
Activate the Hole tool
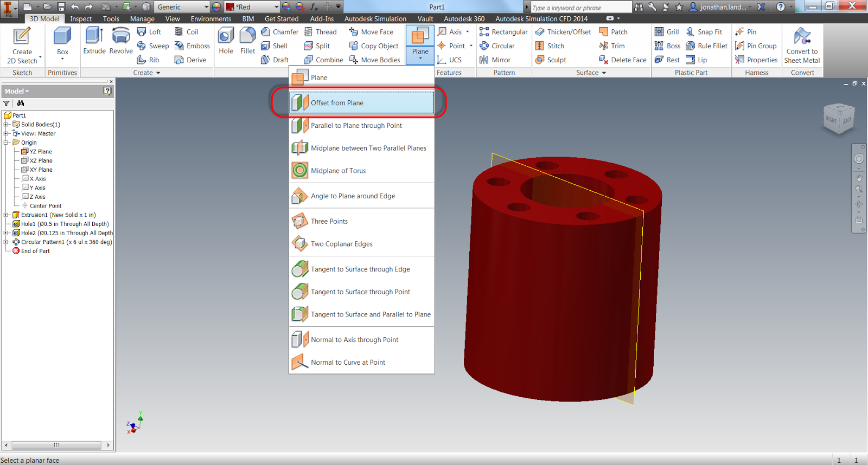tap(226, 41)
